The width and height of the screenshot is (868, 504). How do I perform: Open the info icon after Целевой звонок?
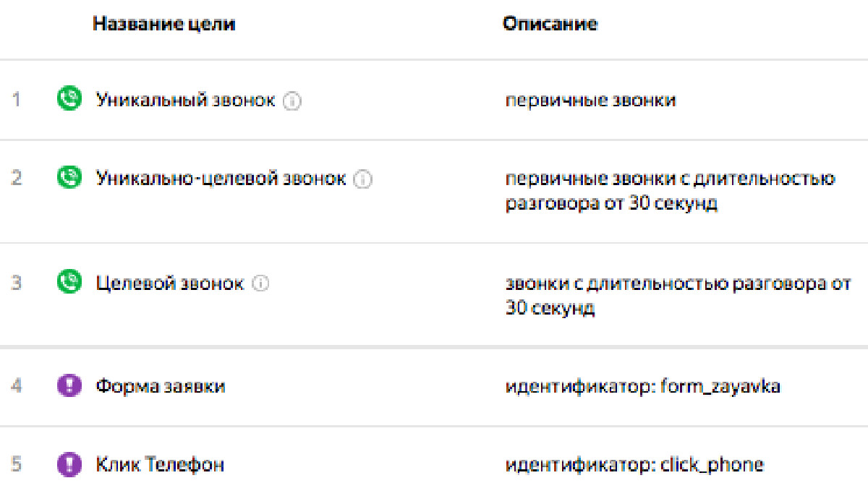coord(260,283)
